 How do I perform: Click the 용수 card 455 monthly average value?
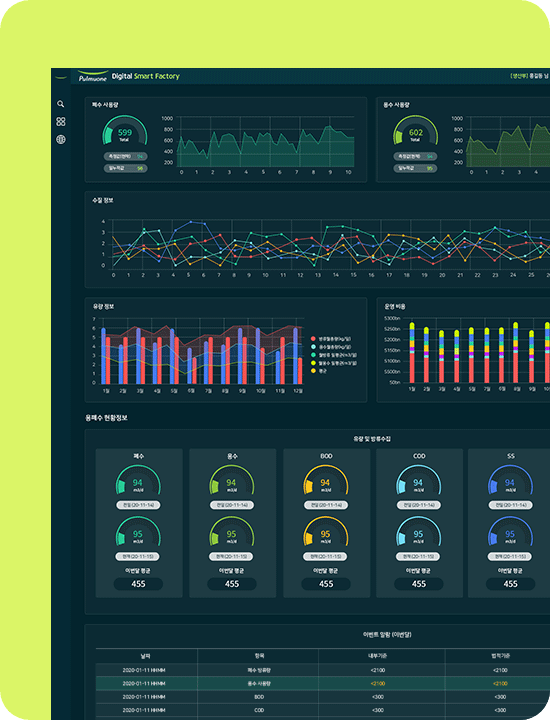pyautogui.click(x=232, y=584)
